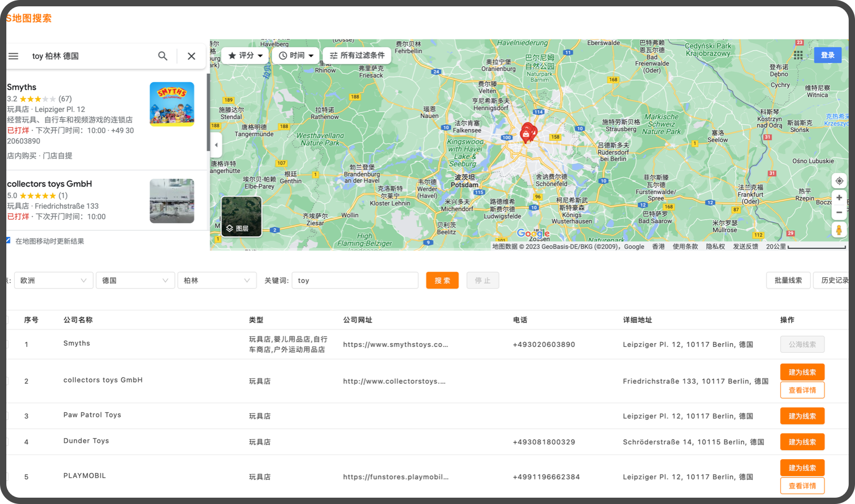Click address Schröderstraße 14, 10115 Berlin
Viewport: 855px width, 504px height.
[x=694, y=442]
